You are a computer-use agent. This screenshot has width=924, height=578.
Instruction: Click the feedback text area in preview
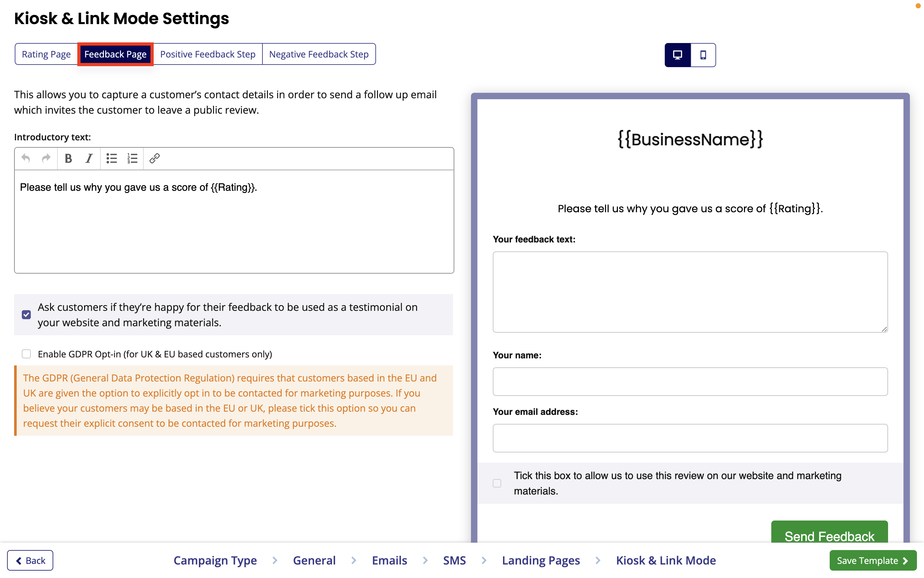690,292
